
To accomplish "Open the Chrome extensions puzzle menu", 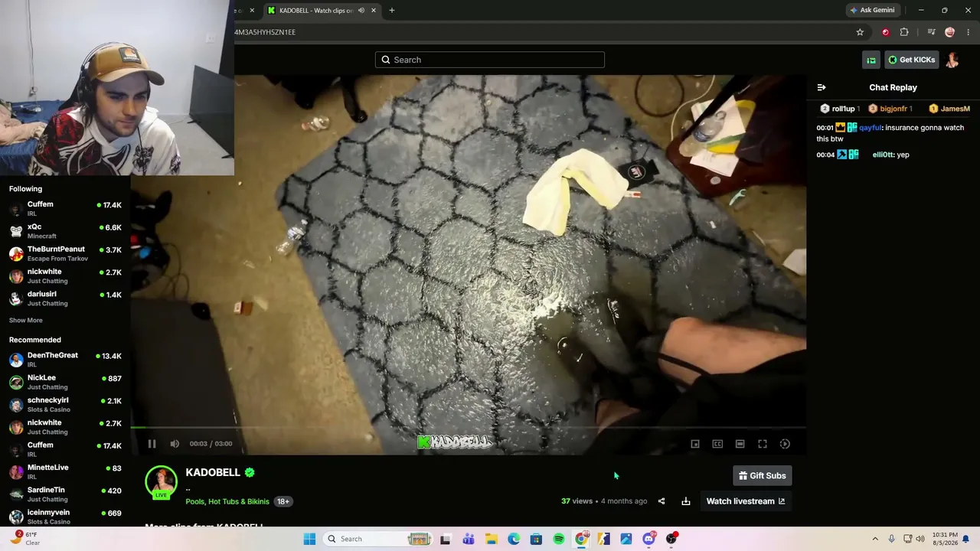I will point(904,32).
